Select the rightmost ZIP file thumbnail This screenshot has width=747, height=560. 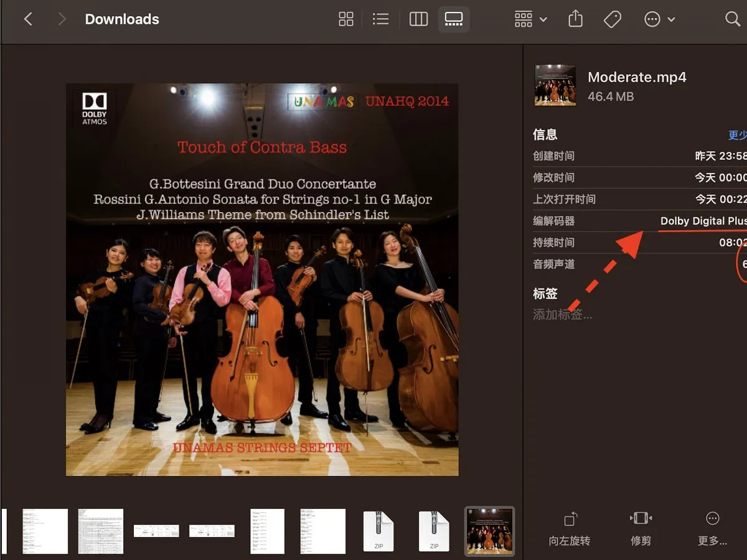point(434,531)
